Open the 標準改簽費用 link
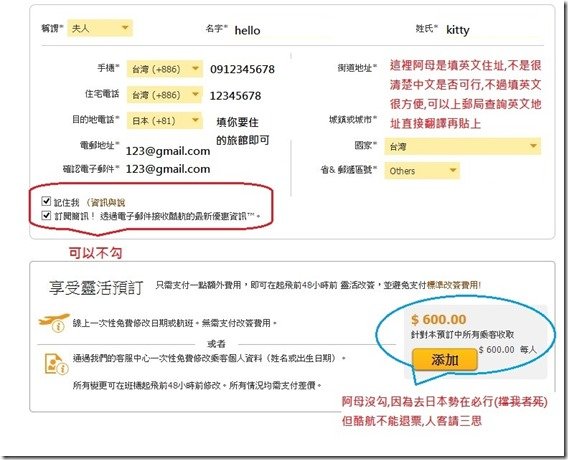 pos(453,285)
